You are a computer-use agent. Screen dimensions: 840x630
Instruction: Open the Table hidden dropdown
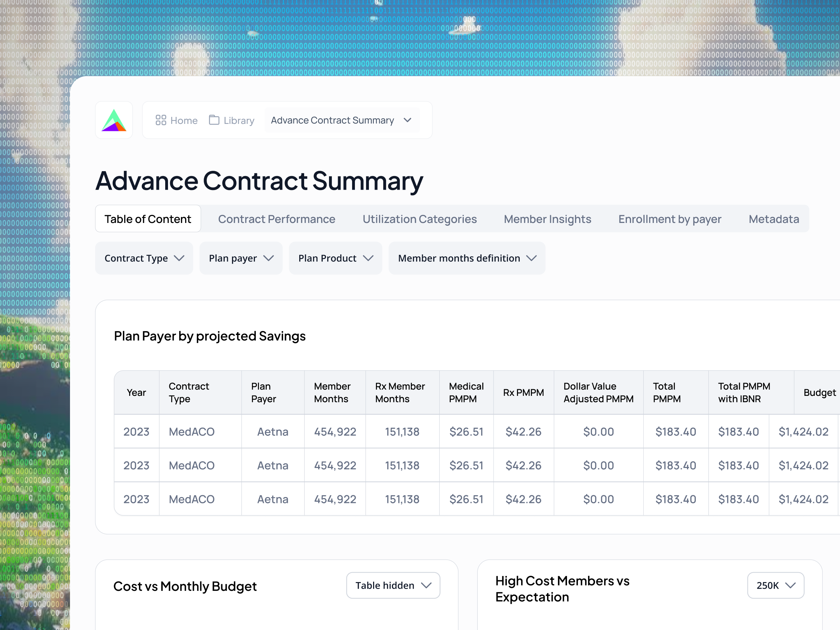[x=393, y=585]
